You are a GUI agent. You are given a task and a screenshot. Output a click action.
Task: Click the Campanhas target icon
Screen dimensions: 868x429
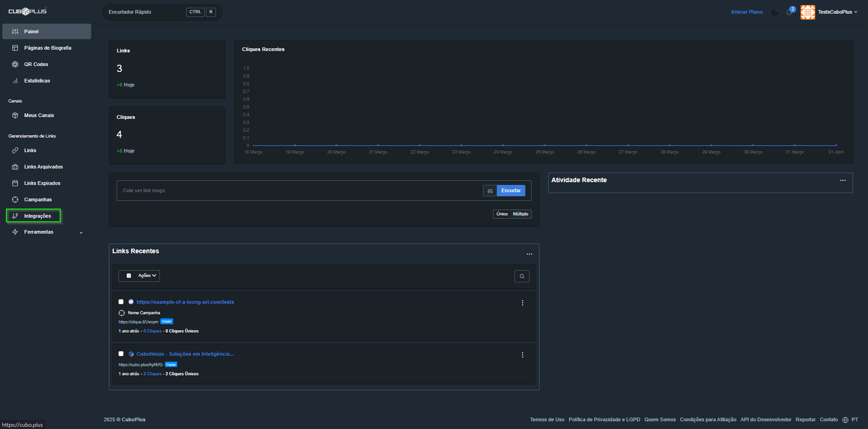[x=15, y=199]
